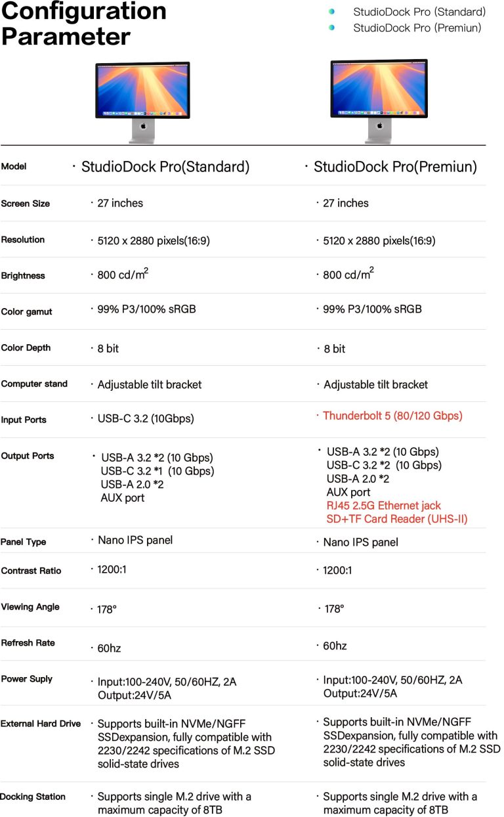Click the StudioDock Pro (Premiun) legend label

coord(417,28)
